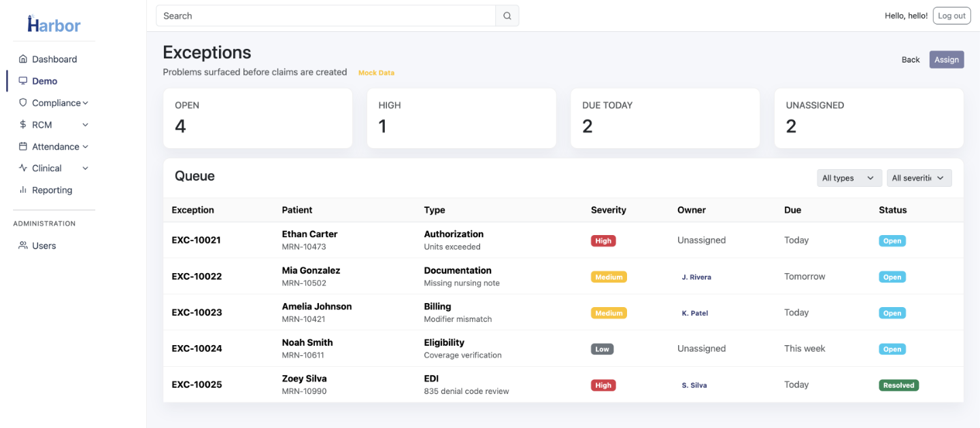
Task: Expand the Clinical section chevron
Action: (x=84, y=168)
